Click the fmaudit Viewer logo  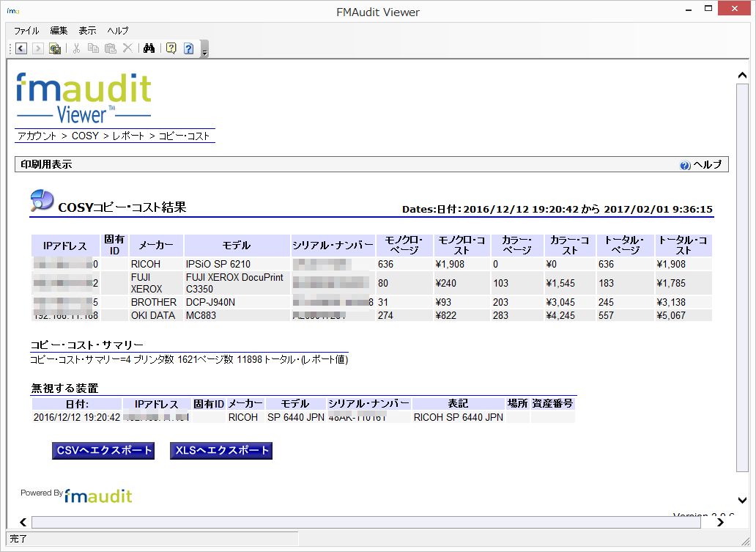point(84,98)
